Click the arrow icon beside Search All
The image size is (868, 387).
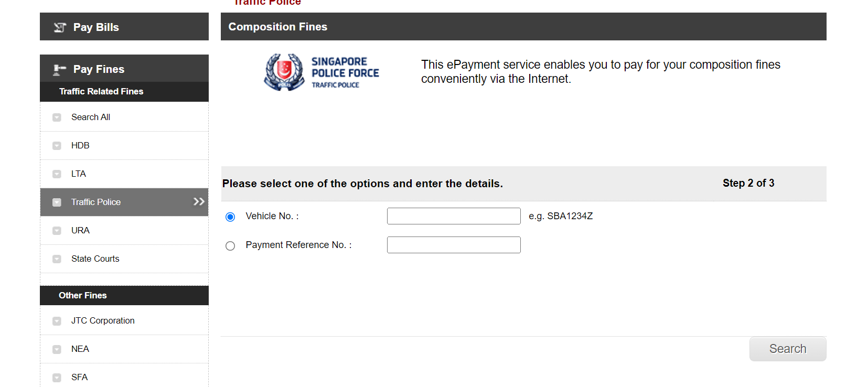[57, 117]
